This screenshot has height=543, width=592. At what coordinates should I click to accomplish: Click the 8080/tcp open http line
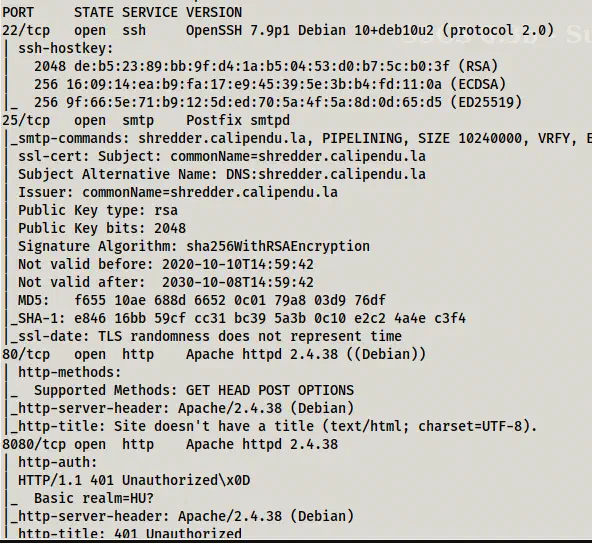(x=170, y=444)
